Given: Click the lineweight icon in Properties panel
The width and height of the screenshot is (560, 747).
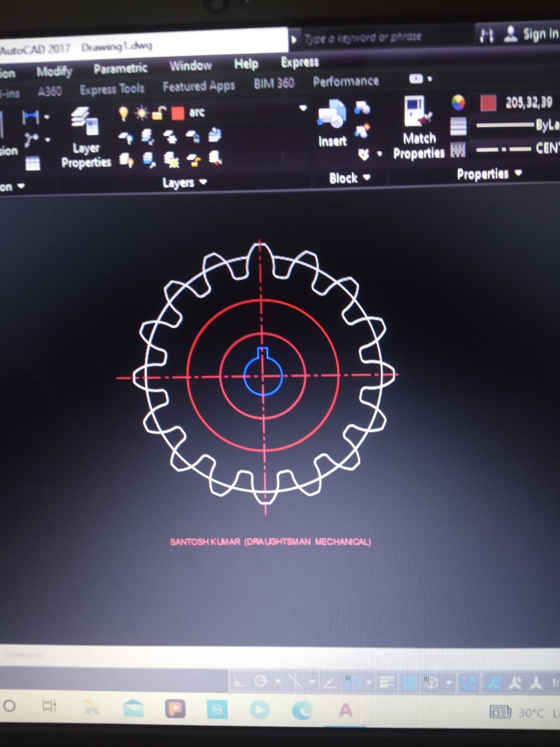Looking at the screenshot, I should pyautogui.click(x=458, y=126).
